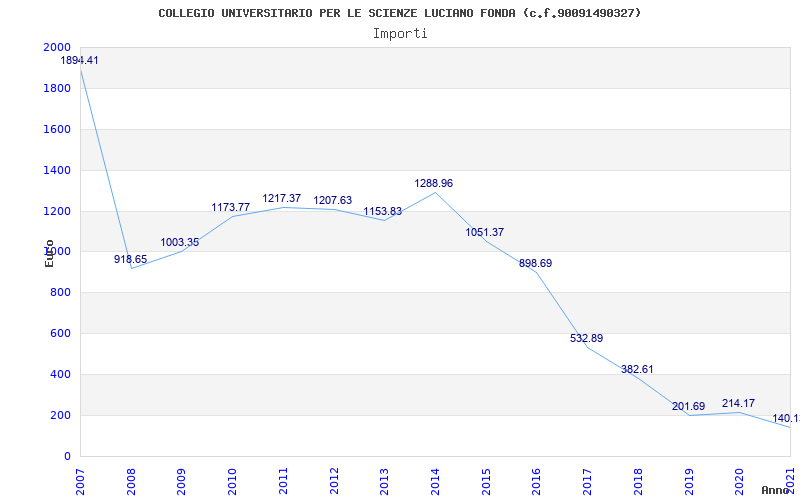Image resolution: width=800 pixels, height=500 pixels.
Task: Select the 201.69 data label
Action: 688,407
